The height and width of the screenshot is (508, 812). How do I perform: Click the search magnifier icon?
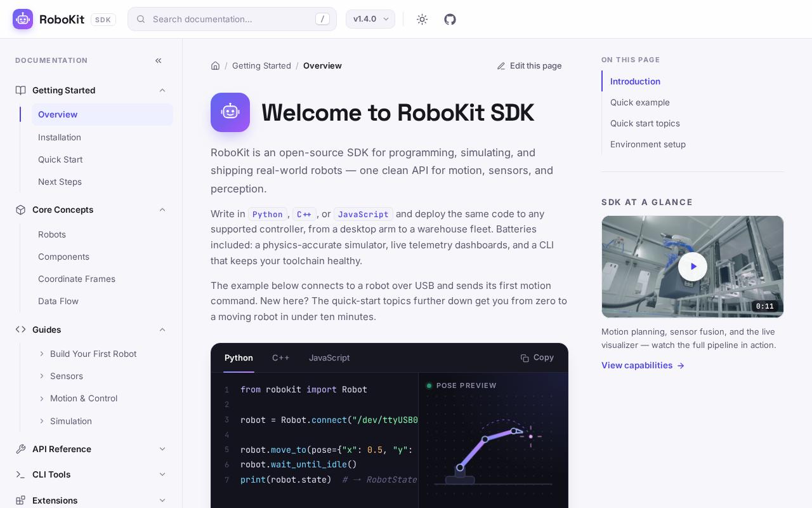141,19
